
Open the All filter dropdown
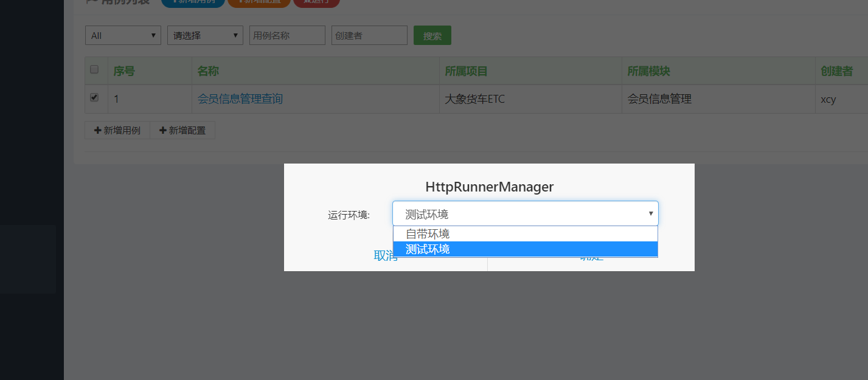click(123, 35)
